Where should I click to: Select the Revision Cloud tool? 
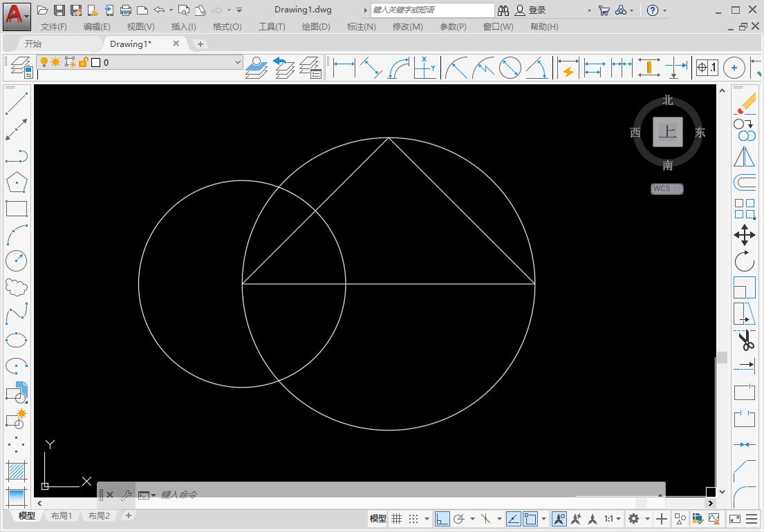tap(16, 287)
